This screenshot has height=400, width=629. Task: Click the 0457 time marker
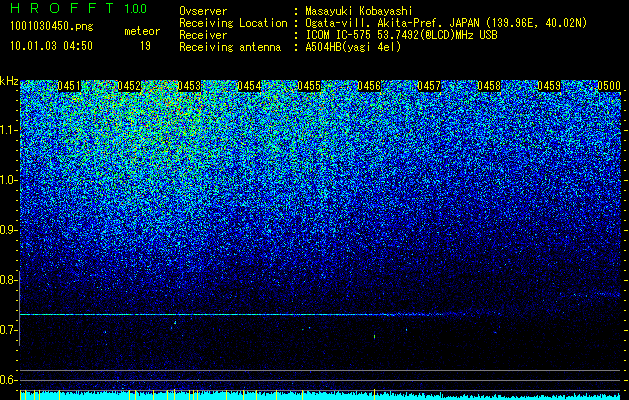tap(429, 86)
